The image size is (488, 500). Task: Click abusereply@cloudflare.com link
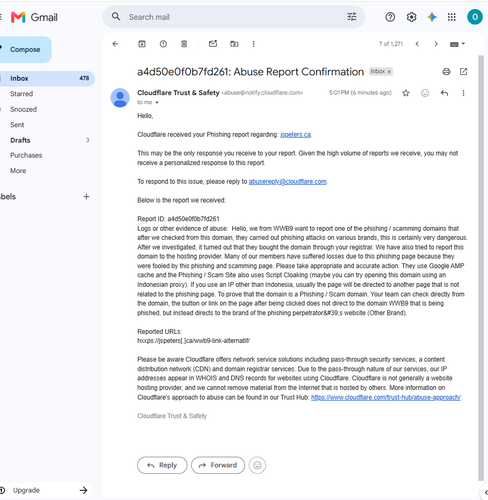tap(287, 182)
